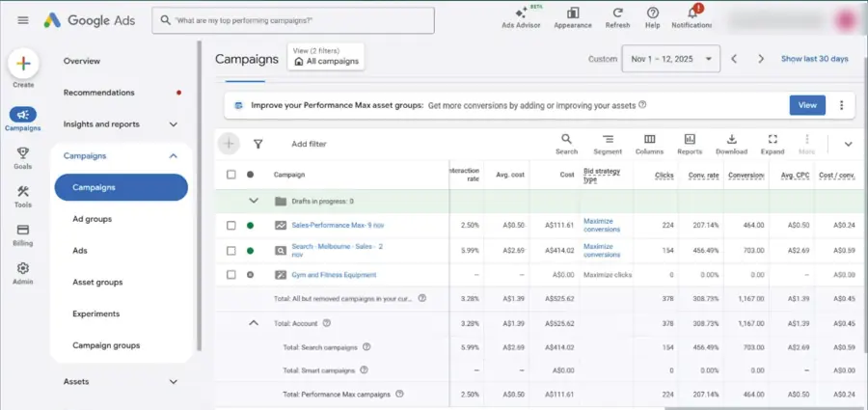Open the Help menu
The height and width of the screenshot is (410, 868).
point(653,17)
